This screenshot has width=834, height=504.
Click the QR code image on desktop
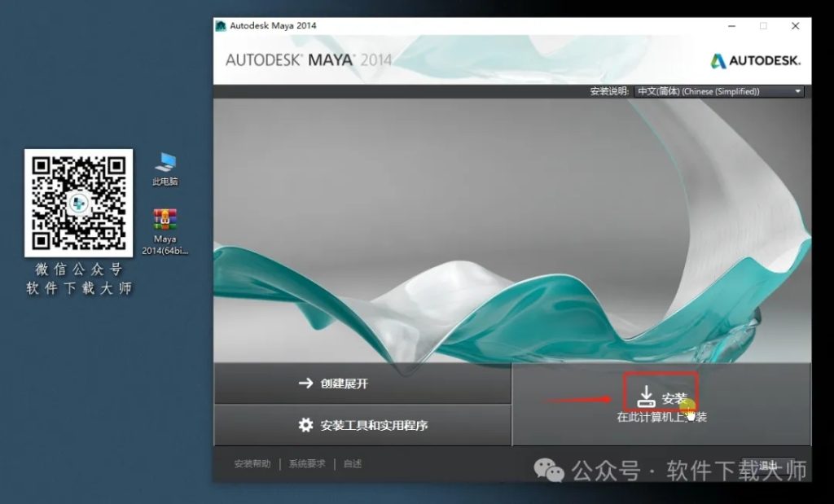click(x=79, y=203)
